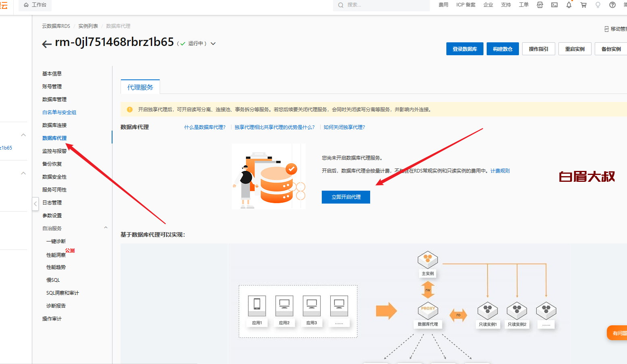Click the home icon next to 工作台

coord(26,5)
